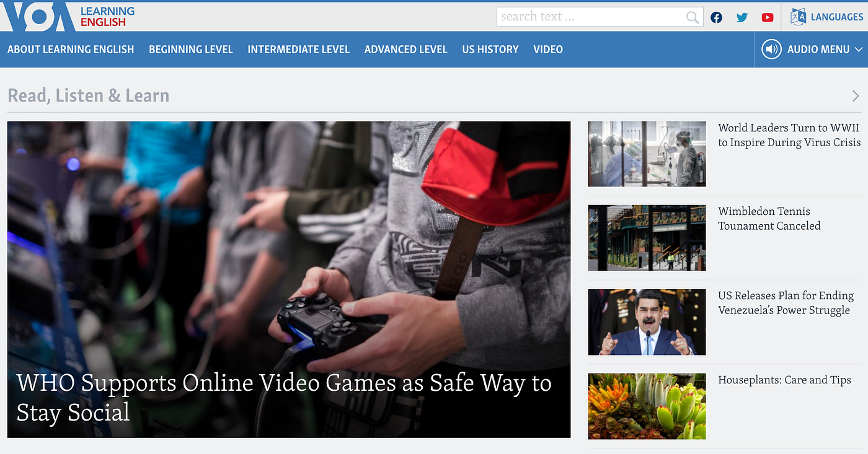Image resolution: width=868 pixels, height=454 pixels.
Task: Go to Beginning Level section
Action: point(191,50)
